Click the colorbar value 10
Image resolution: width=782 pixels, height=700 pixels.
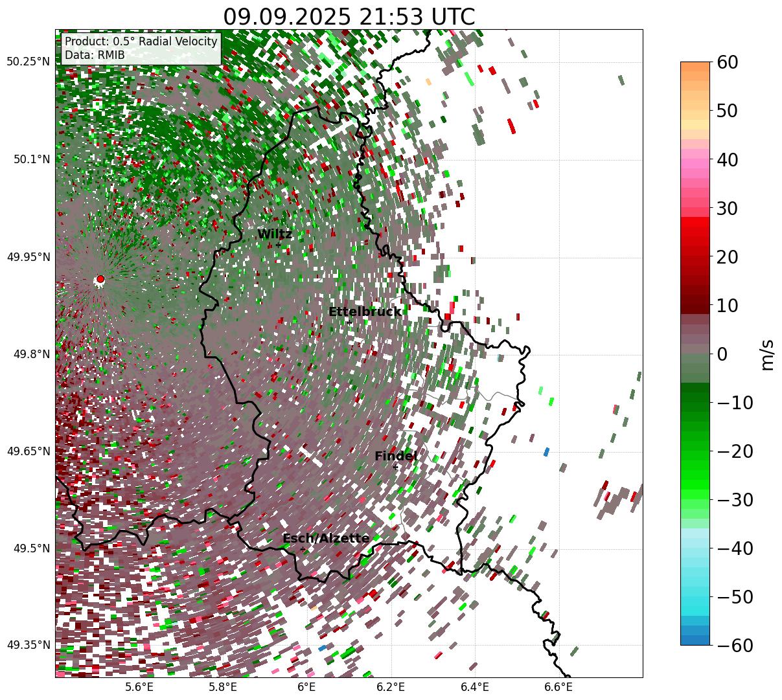point(727,306)
